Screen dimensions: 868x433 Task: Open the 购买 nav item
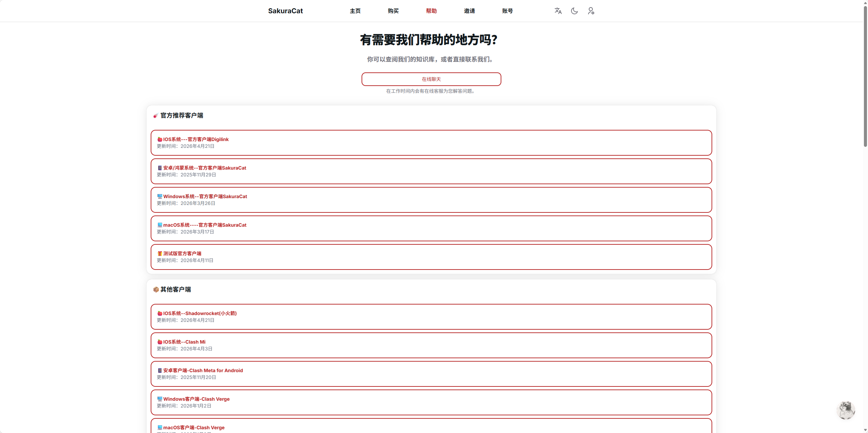[393, 11]
